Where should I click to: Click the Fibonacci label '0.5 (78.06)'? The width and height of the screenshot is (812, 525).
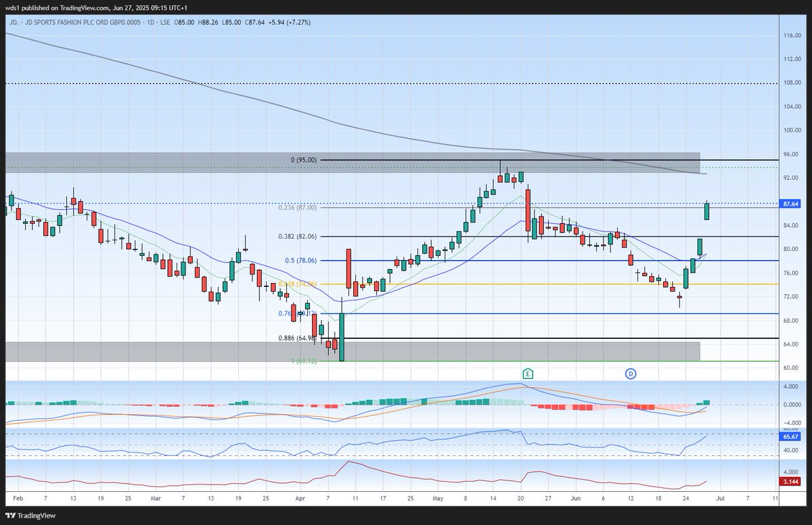(x=300, y=260)
